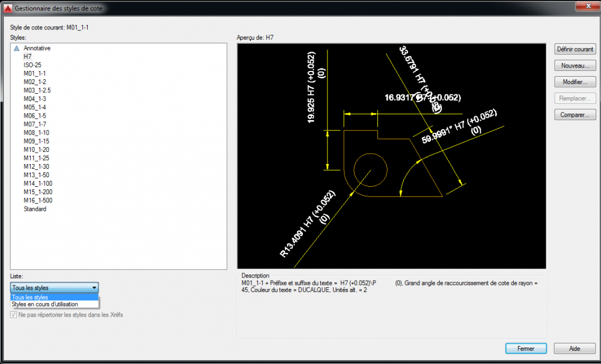This screenshot has height=364, width=601.
Task: Toggle 'Ne pas répertorier les styles dans les Xréfs' checkbox
Action: (14, 315)
